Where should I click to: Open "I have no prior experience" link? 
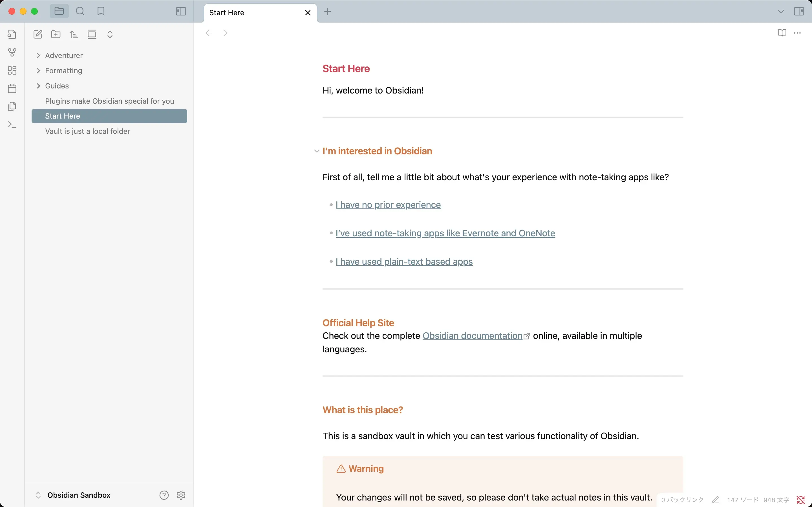click(x=388, y=205)
